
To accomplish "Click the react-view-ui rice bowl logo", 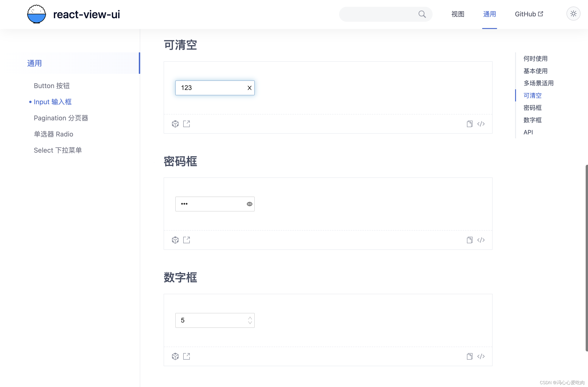I will [36, 14].
